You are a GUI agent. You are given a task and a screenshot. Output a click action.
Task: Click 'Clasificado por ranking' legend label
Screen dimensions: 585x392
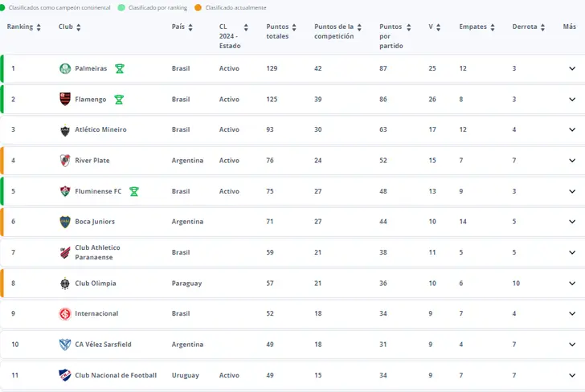(x=157, y=7)
